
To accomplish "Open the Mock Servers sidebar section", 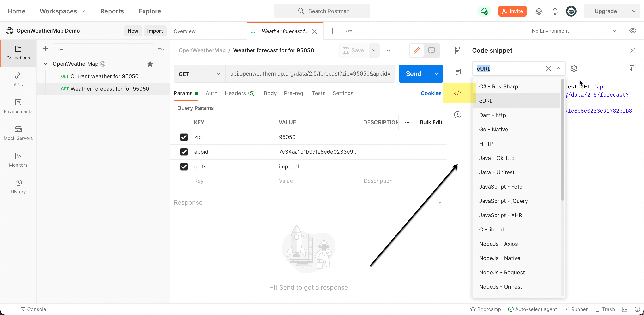I will click(18, 133).
